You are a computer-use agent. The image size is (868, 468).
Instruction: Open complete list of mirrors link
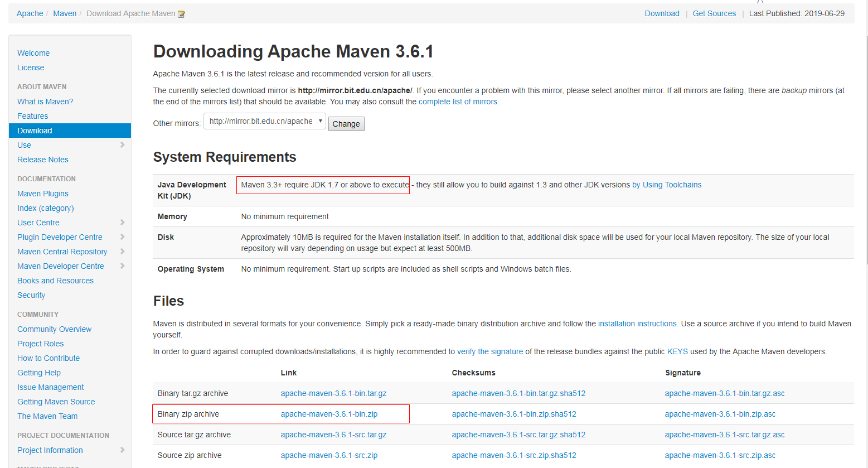(x=458, y=102)
